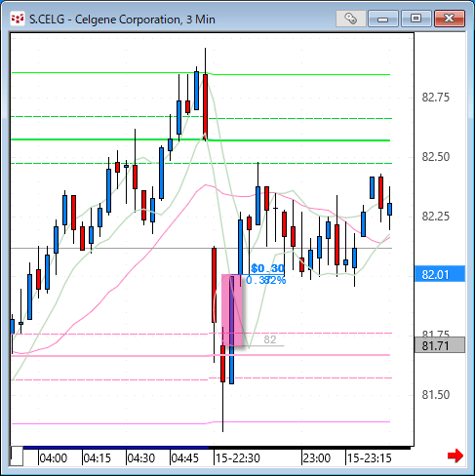Click the 82.25 price scale label

coord(435,217)
